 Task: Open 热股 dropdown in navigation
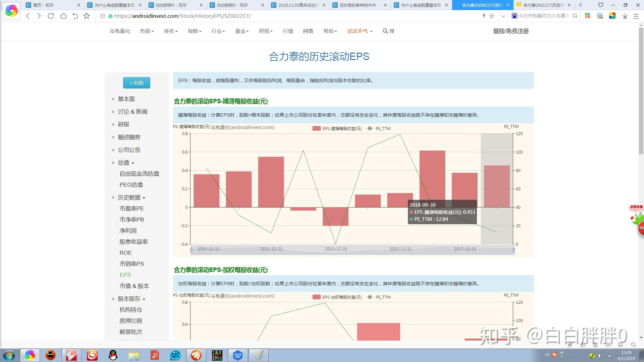[147, 31]
